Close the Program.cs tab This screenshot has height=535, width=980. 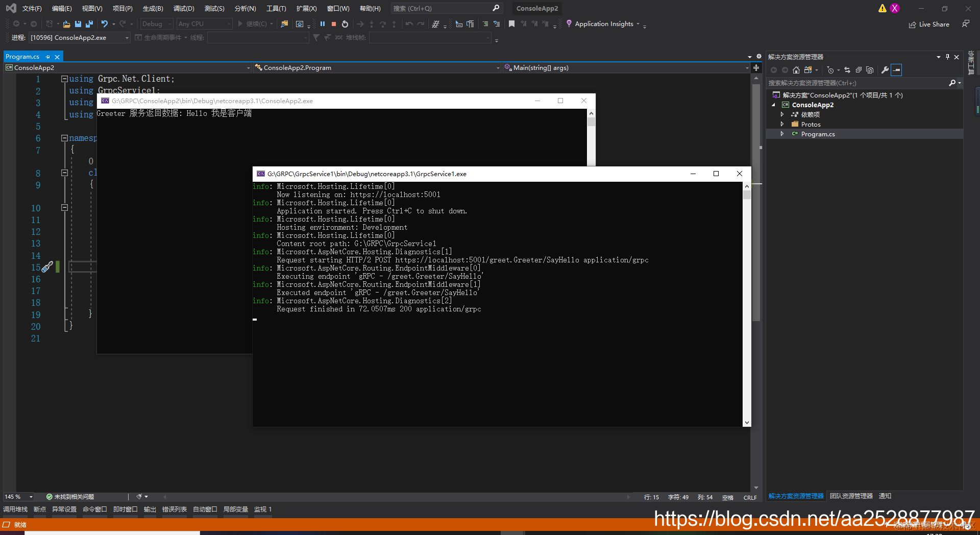(57, 57)
